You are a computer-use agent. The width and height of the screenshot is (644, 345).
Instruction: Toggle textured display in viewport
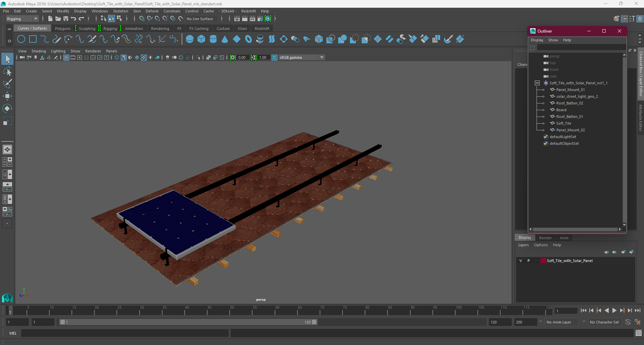tap(144, 57)
